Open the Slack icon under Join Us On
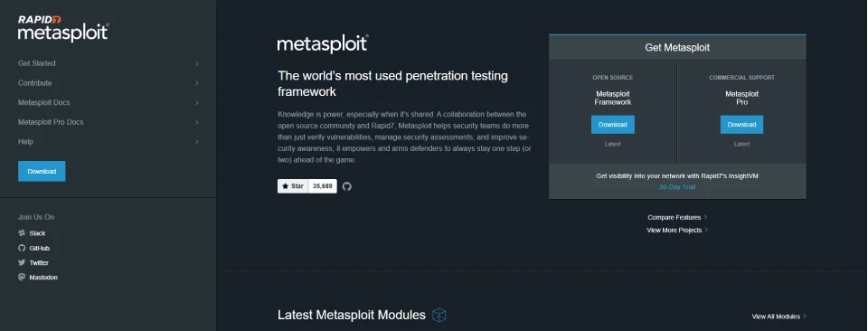The image size is (868, 331). [22, 233]
